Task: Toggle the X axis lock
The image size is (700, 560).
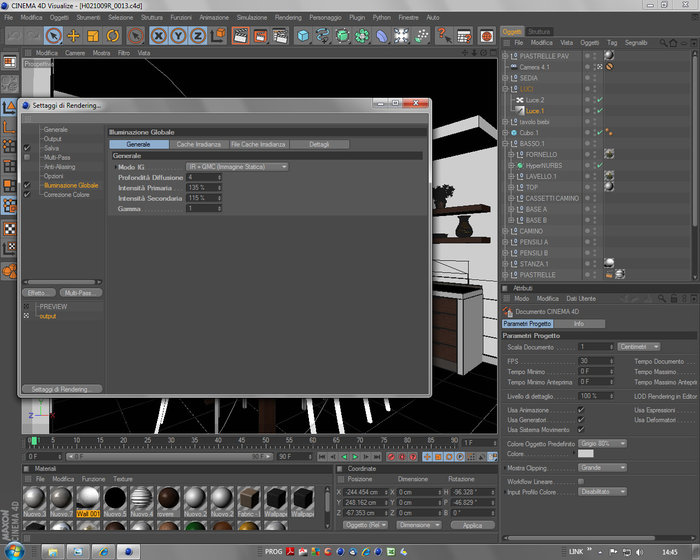Action: (158, 36)
